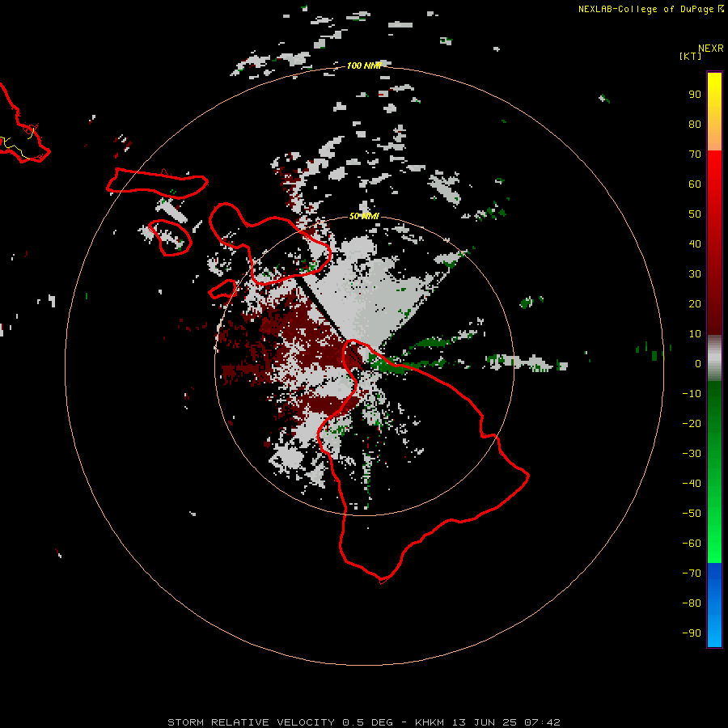The width and height of the screenshot is (728, 728).
Task: Click the '13 JUN 25 07:42' timestamp
Action: pyautogui.click(x=506, y=722)
